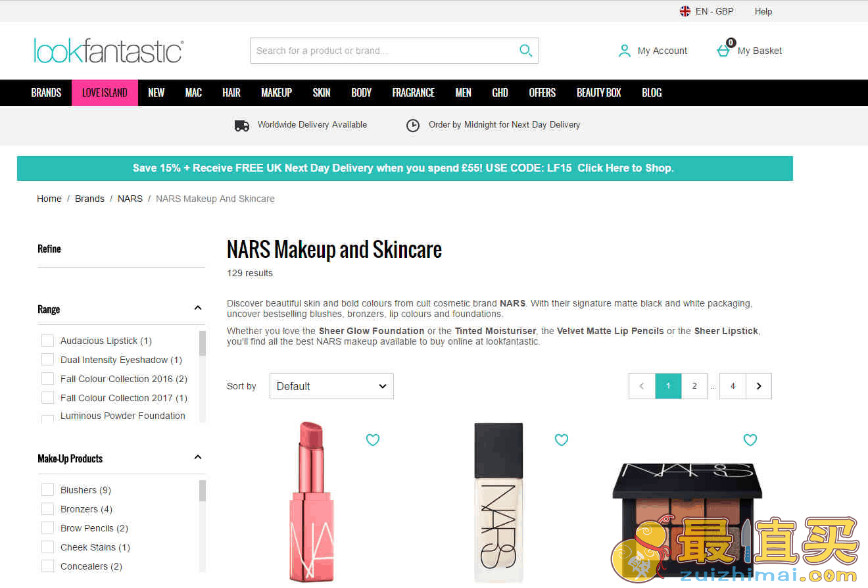Enable the Bronzers filter checkbox

click(47, 509)
